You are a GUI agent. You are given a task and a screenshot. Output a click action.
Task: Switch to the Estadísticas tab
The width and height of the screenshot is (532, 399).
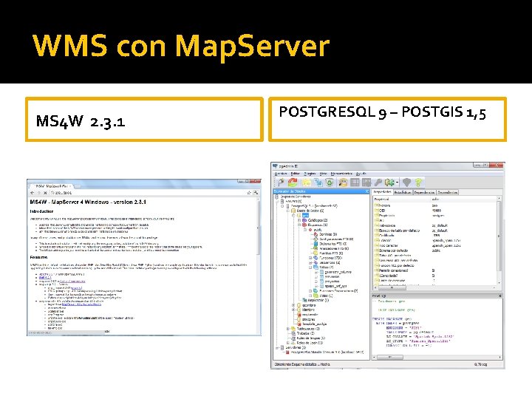point(403,192)
